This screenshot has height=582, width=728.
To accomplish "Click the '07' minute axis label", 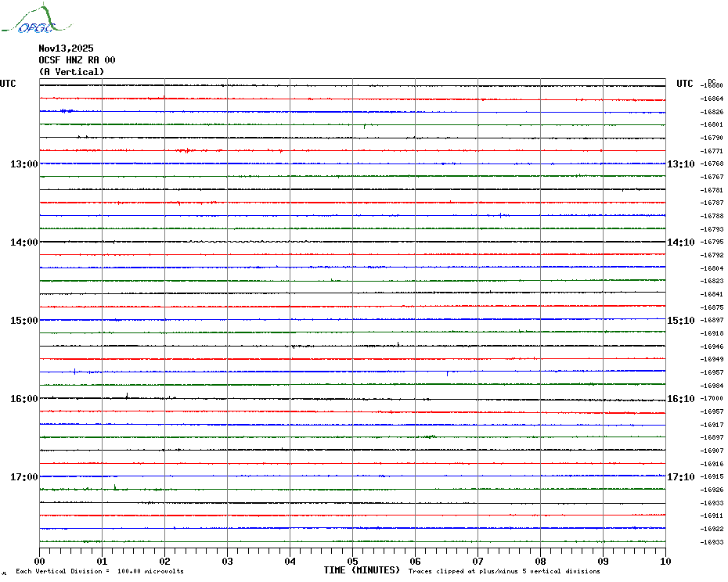I will pyautogui.click(x=478, y=561).
